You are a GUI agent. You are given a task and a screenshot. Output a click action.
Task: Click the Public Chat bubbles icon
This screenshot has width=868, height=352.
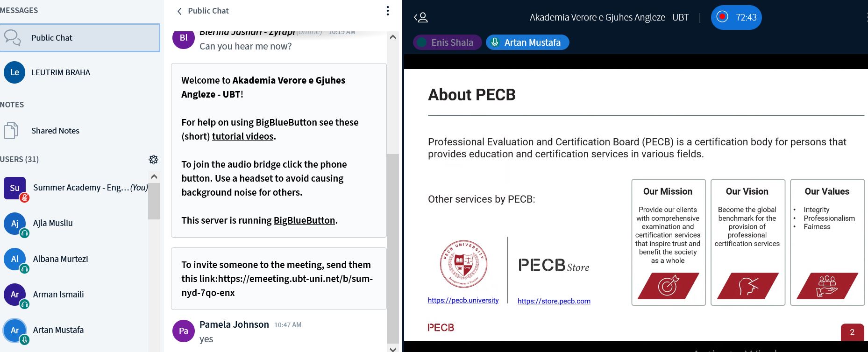pos(12,38)
